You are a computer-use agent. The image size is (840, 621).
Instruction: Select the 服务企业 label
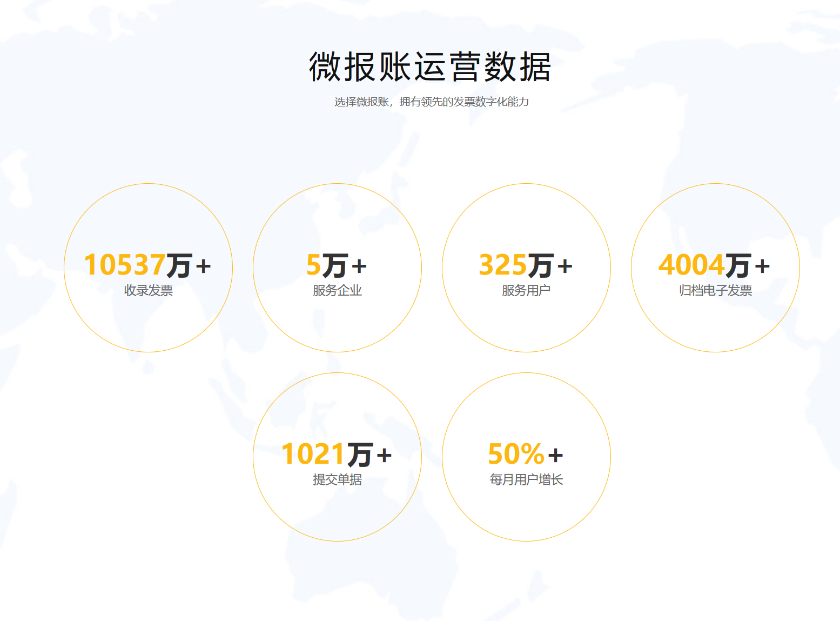point(337,291)
